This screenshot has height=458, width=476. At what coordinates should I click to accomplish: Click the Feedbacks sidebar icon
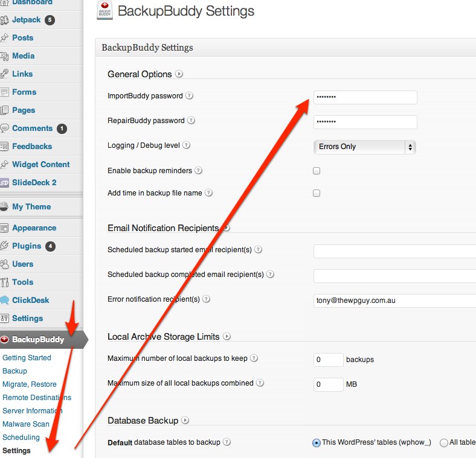point(4,147)
